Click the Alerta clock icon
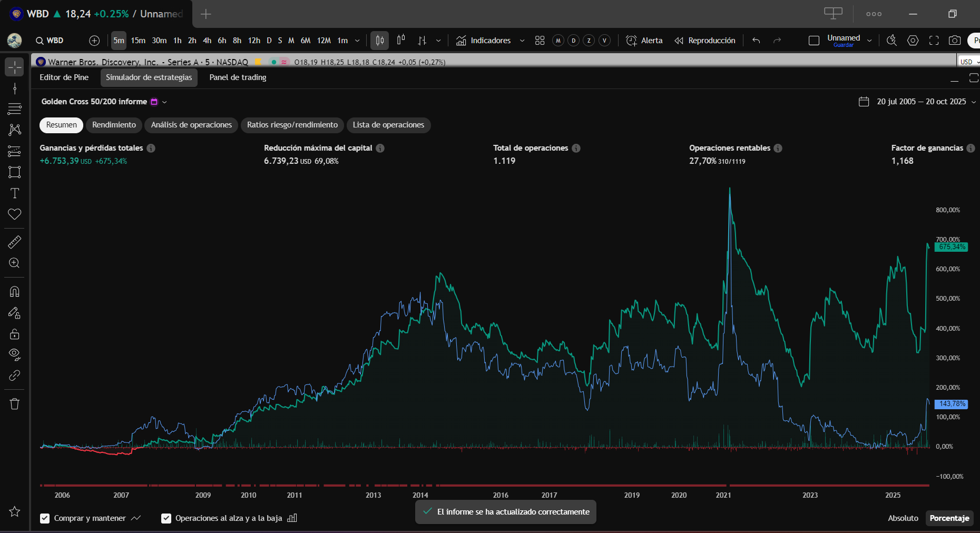 631,41
